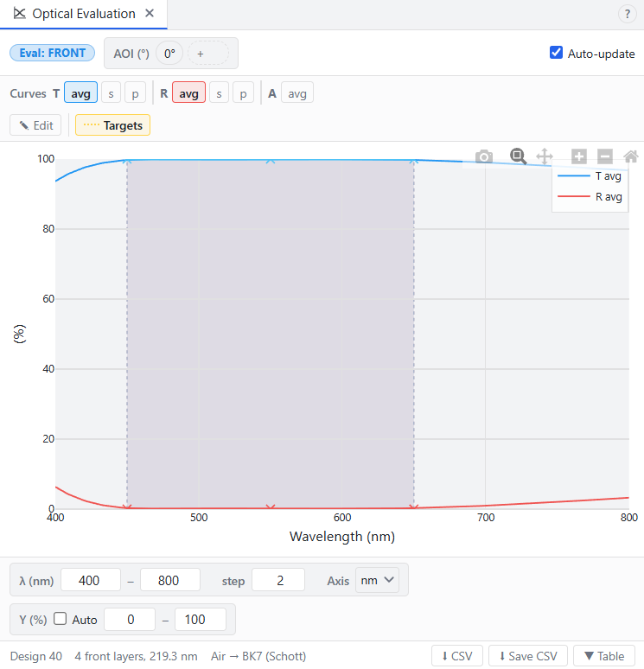Click the step input field
The height and width of the screenshot is (669, 644).
coord(278,580)
